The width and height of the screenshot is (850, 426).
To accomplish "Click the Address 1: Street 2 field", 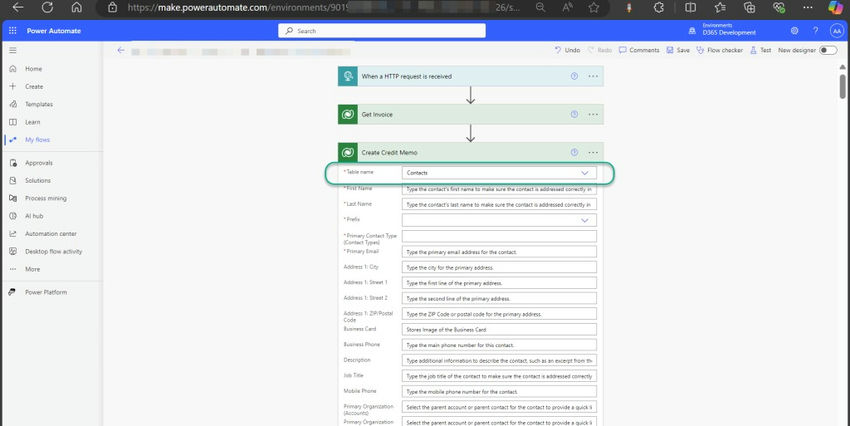I will (x=499, y=299).
